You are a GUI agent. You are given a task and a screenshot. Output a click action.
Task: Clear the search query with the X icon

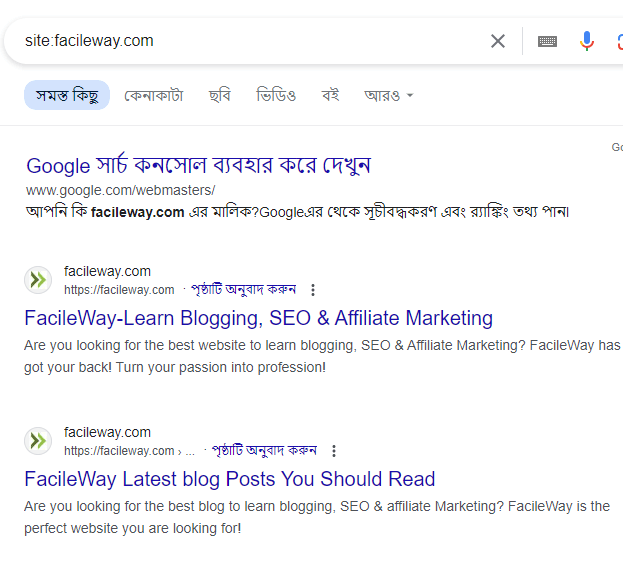[497, 41]
